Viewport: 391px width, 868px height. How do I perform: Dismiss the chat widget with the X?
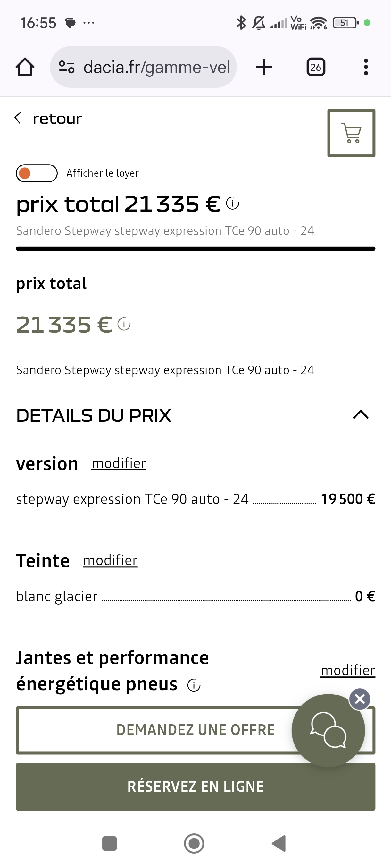pos(360,699)
